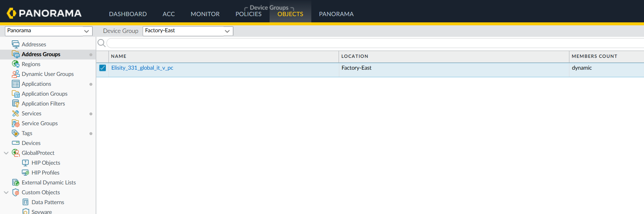This screenshot has height=214, width=644.
Task: Click inside the search input field
Action: point(362,43)
